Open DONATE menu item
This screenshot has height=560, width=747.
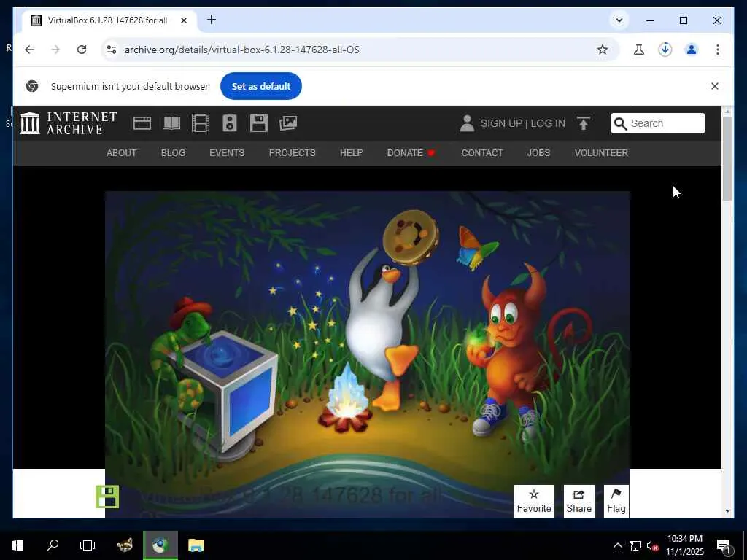point(411,153)
